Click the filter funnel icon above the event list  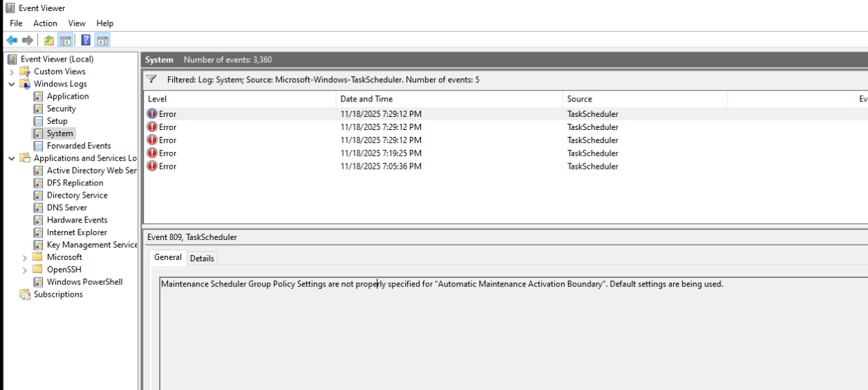click(x=152, y=80)
